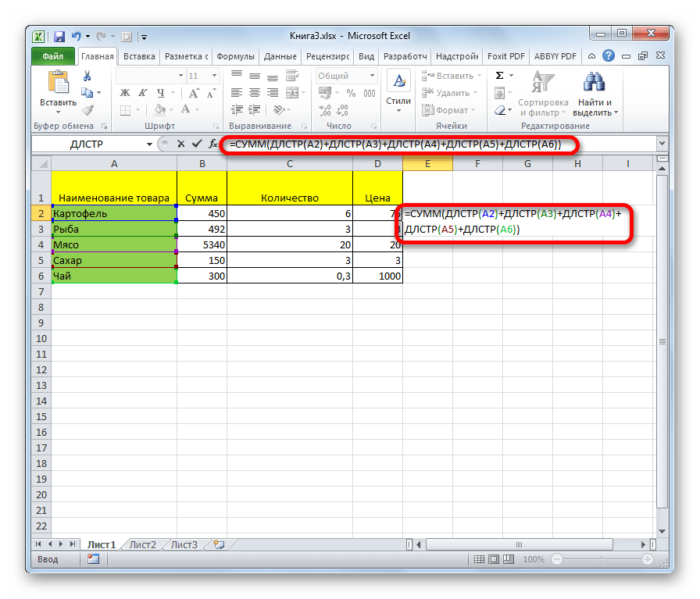The height and width of the screenshot is (599, 700).
Task: Click the AutoSum sigma icon
Action: 498,76
